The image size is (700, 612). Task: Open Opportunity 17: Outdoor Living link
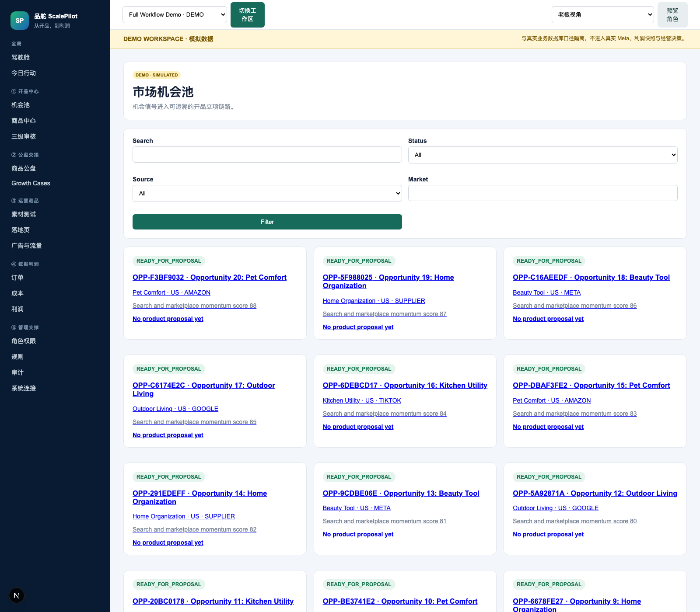click(x=204, y=389)
